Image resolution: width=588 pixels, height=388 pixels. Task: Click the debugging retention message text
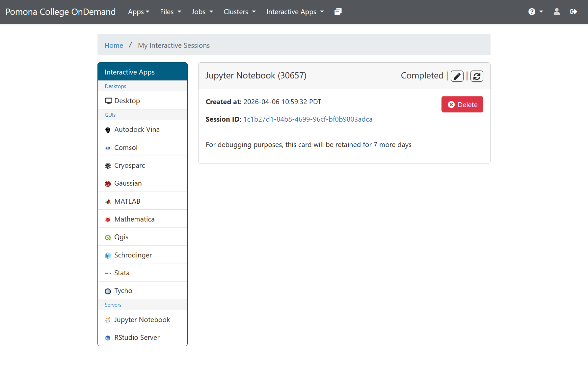[308, 145]
